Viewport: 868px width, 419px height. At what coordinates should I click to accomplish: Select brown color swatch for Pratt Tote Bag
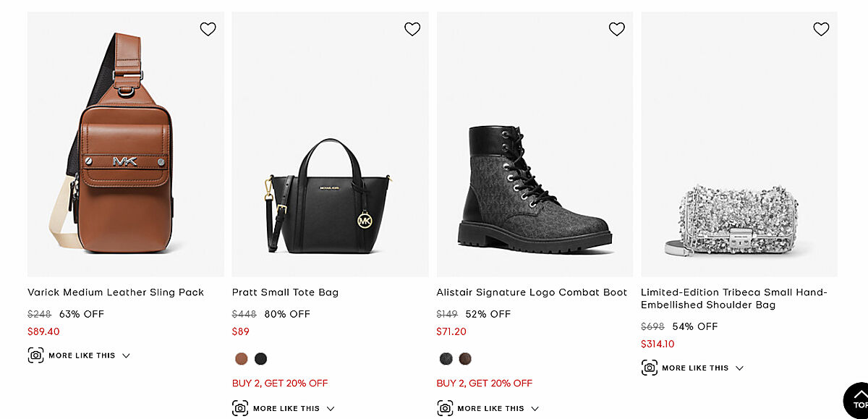tap(242, 359)
